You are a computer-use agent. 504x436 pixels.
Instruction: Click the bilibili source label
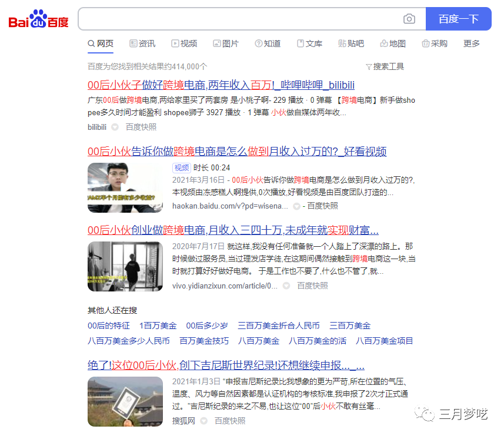point(97,127)
